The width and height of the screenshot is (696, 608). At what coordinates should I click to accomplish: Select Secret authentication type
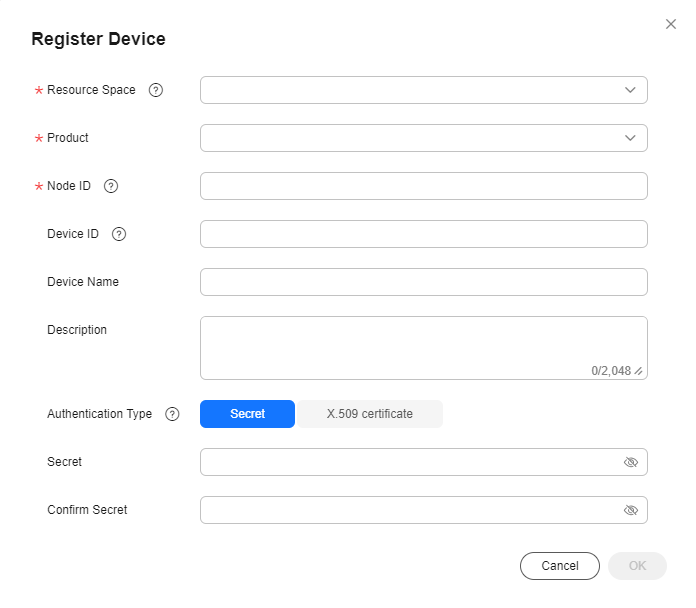[247, 414]
